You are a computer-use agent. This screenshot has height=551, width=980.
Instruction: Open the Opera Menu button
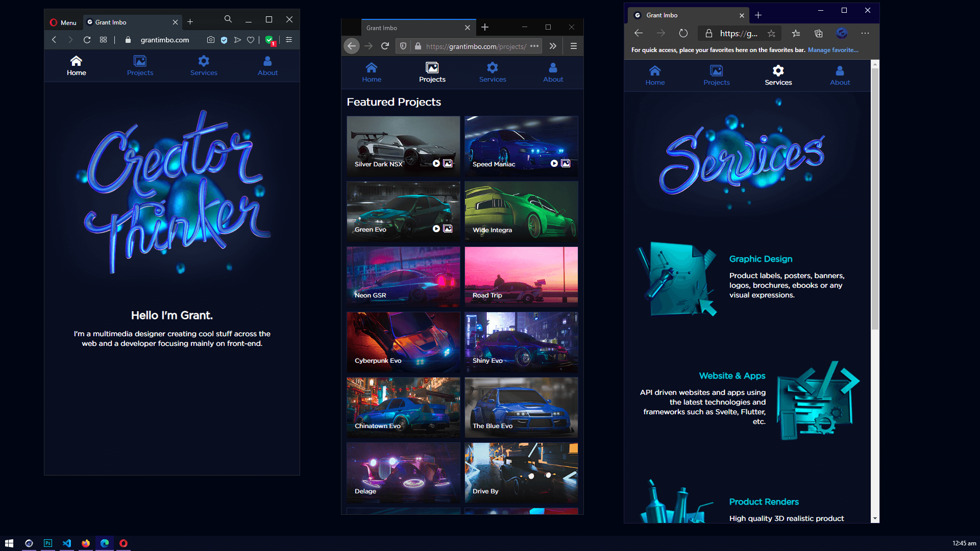tap(63, 22)
